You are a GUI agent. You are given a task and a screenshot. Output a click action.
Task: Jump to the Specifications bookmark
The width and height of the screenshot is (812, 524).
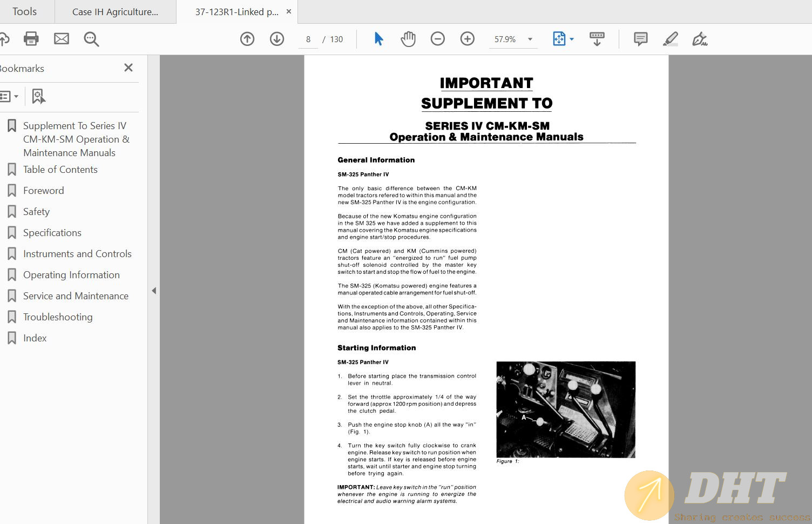pos(52,233)
